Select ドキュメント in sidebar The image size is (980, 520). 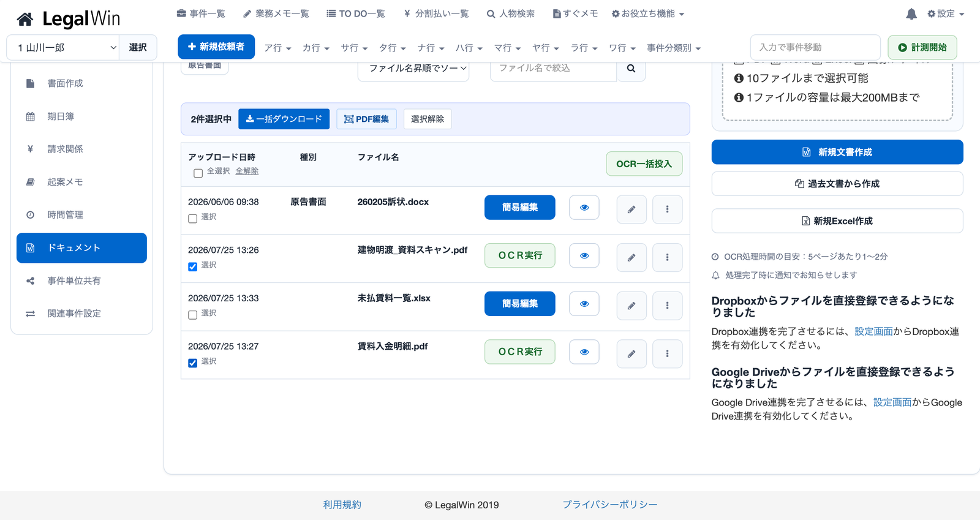tap(81, 248)
